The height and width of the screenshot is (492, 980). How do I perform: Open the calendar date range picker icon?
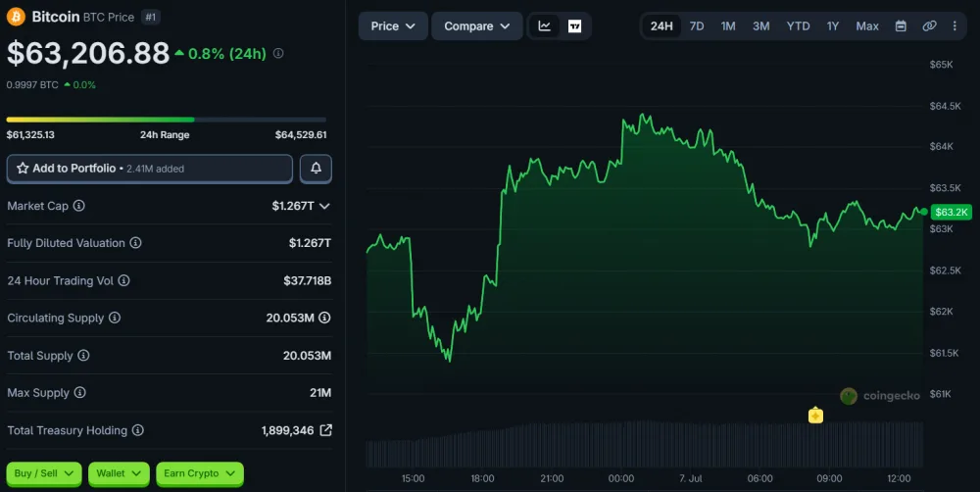tap(901, 26)
